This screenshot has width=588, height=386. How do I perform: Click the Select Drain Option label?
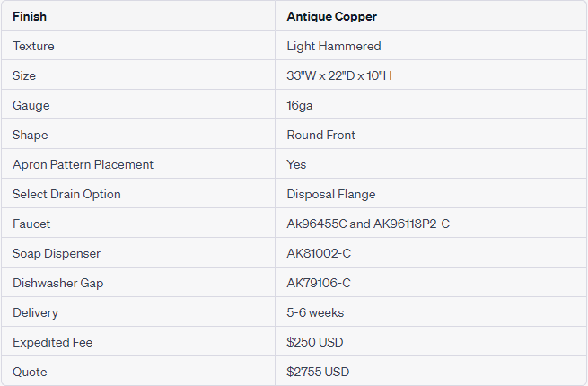pyautogui.click(x=66, y=194)
